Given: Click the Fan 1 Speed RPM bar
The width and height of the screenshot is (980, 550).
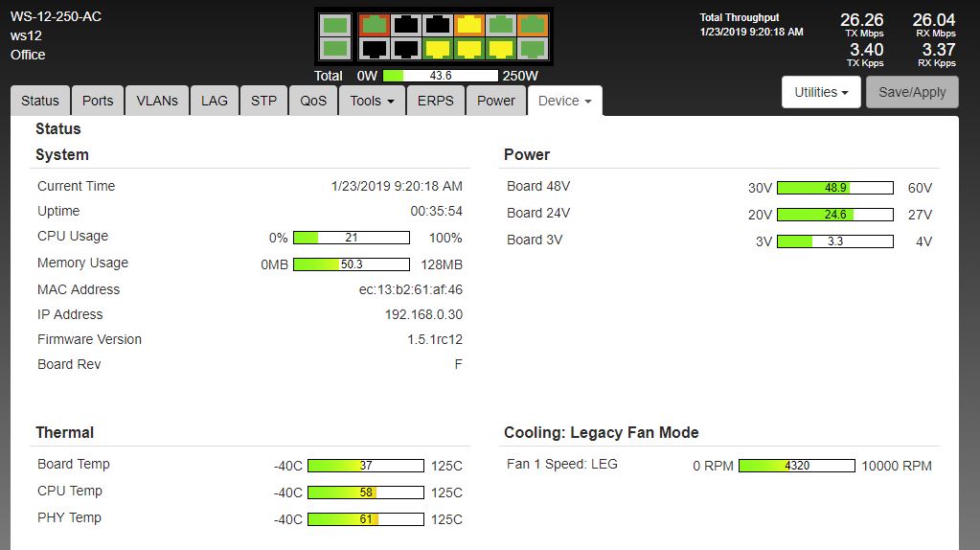Looking at the screenshot, I should click(x=796, y=466).
